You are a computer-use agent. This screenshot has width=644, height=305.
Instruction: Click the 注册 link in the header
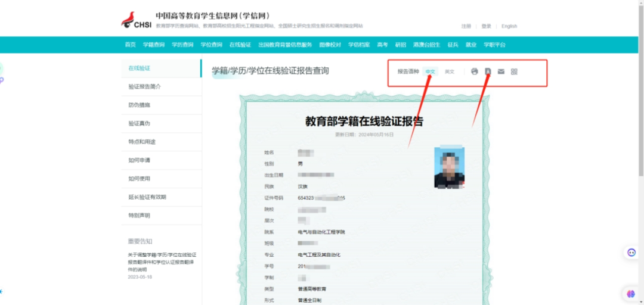tap(466, 26)
